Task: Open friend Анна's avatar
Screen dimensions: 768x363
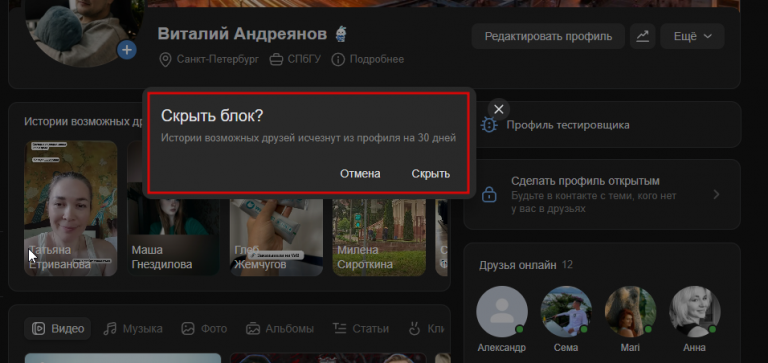Action: [695, 312]
